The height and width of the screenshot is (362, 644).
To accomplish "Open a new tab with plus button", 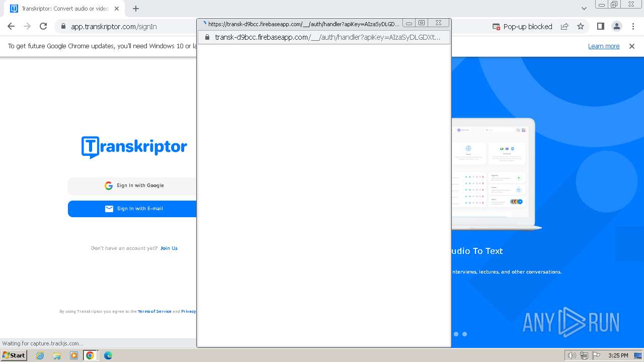I will click(x=136, y=9).
